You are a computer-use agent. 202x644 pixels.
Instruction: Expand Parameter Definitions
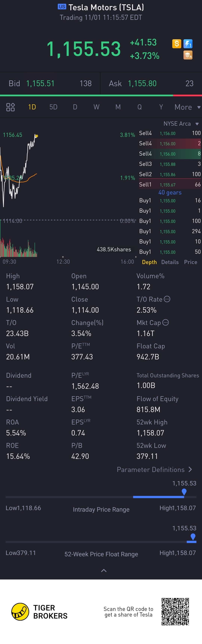pyautogui.click(x=154, y=470)
